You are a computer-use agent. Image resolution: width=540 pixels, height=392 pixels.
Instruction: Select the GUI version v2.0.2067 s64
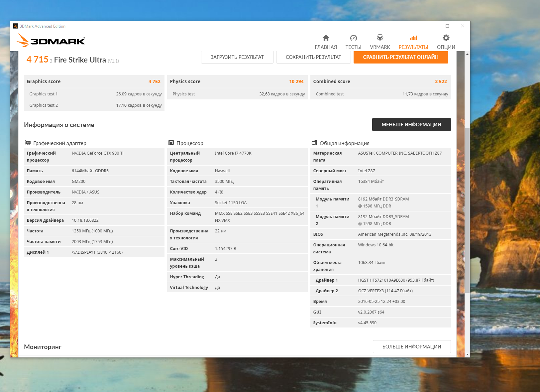371,312
